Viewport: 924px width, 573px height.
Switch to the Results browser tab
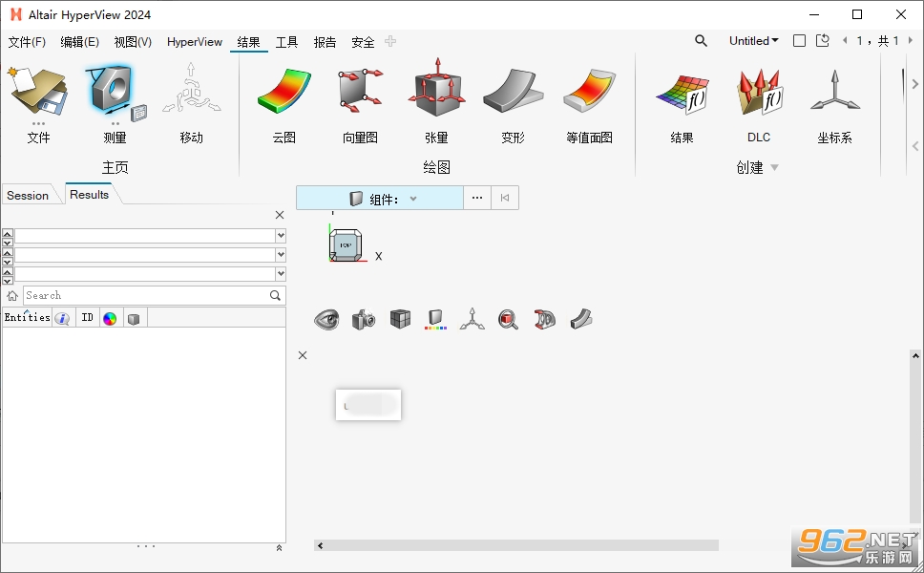(89, 194)
